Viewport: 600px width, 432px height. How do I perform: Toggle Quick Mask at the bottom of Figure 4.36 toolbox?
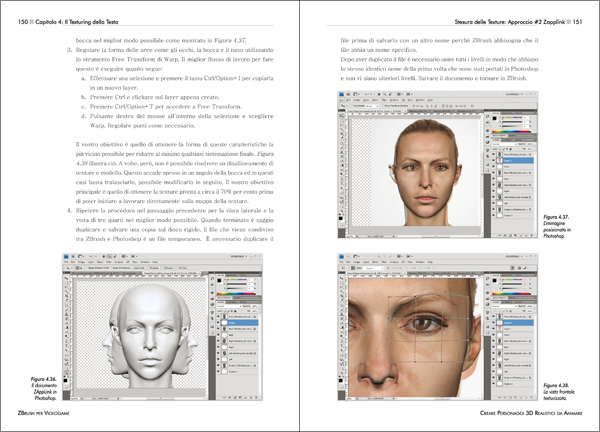[66, 387]
